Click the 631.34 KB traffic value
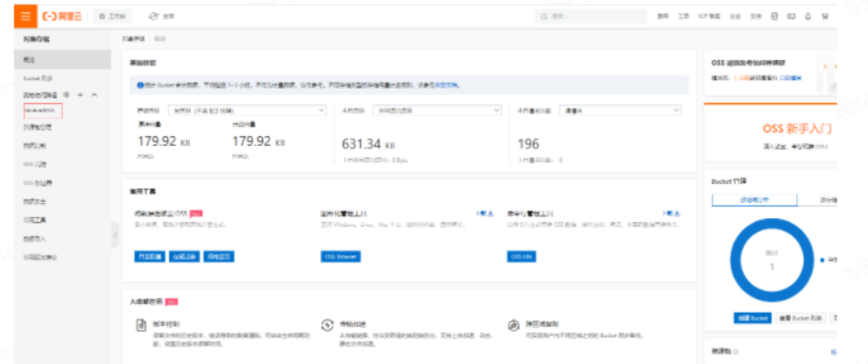The image size is (868, 364). click(369, 145)
